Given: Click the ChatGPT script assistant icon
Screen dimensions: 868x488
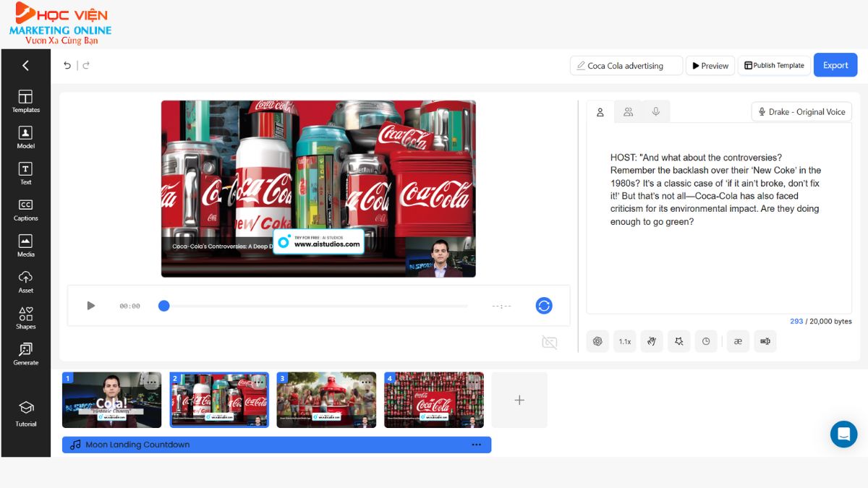Looking at the screenshot, I should tap(597, 341).
